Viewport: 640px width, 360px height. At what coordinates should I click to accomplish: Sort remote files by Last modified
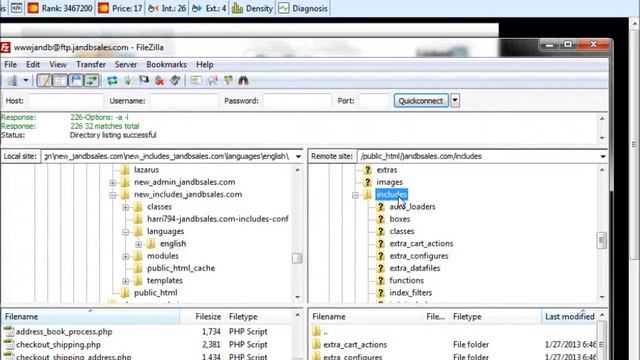point(570,317)
